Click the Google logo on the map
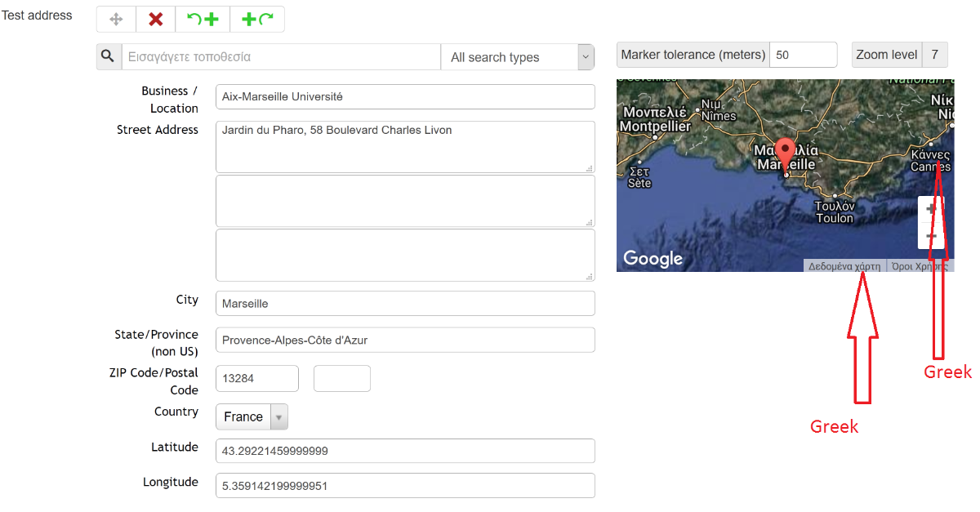The image size is (980, 512). 653,259
